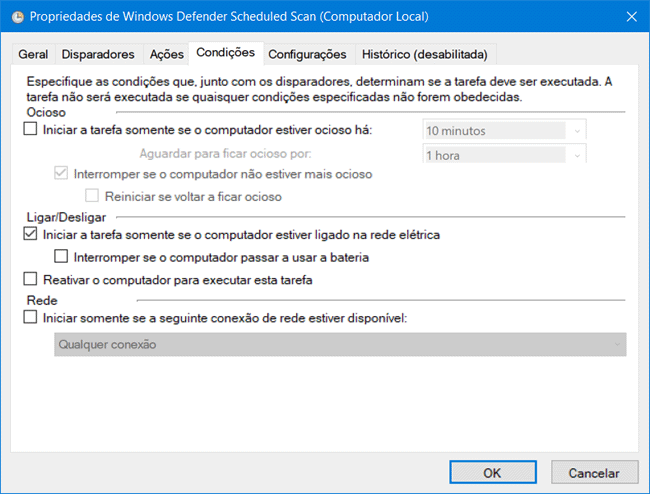650x494 pixels.
Task: Toggle stop if computer ceases being idle
Action: tap(61, 174)
